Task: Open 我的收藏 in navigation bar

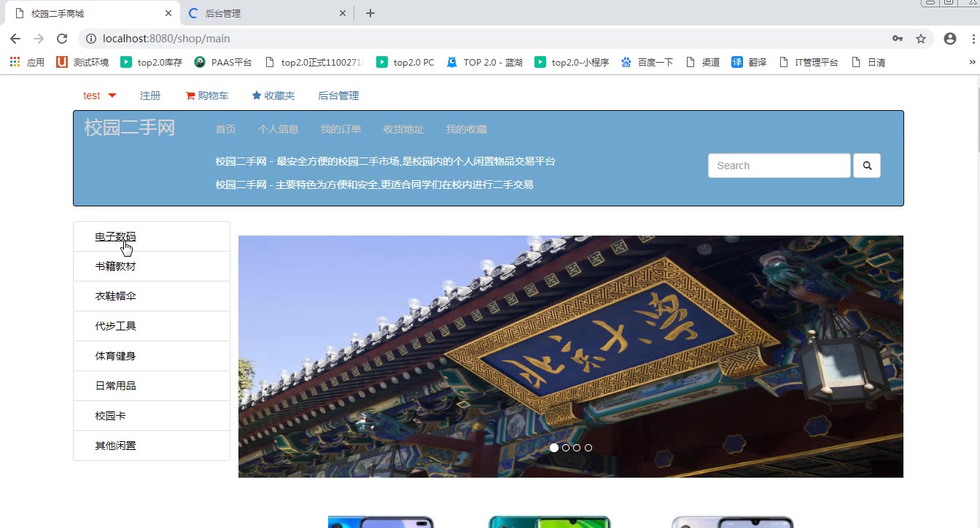Action: click(466, 129)
